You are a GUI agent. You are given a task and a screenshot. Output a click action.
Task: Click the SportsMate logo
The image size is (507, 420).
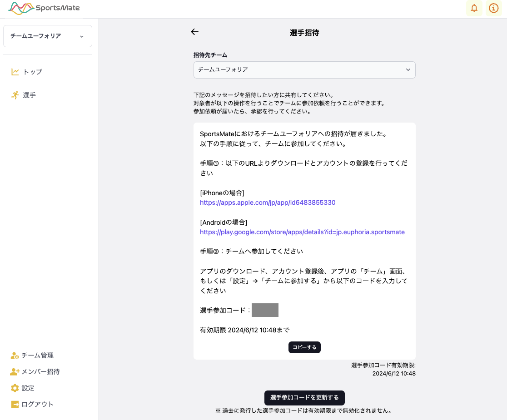[x=44, y=8]
